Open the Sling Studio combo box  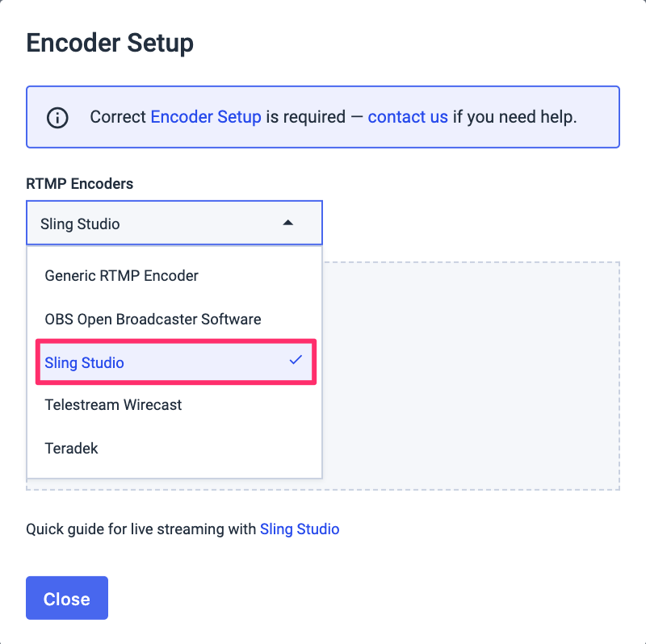click(x=174, y=223)
